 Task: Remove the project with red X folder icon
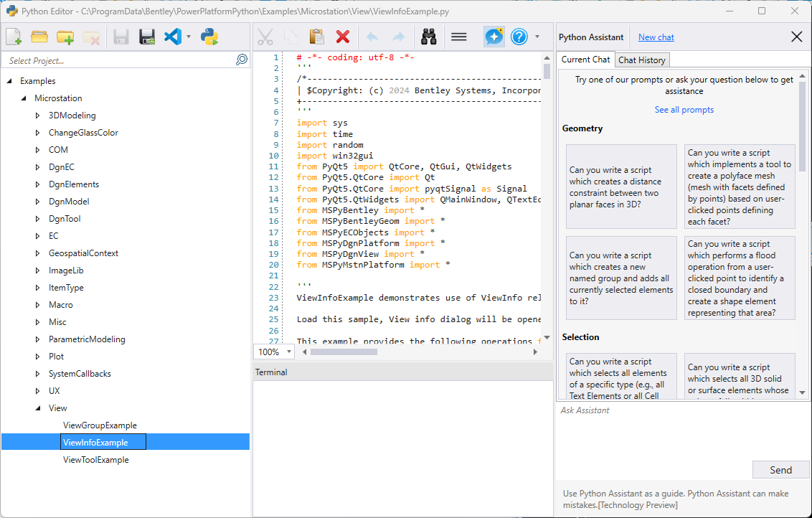[91, 37]
